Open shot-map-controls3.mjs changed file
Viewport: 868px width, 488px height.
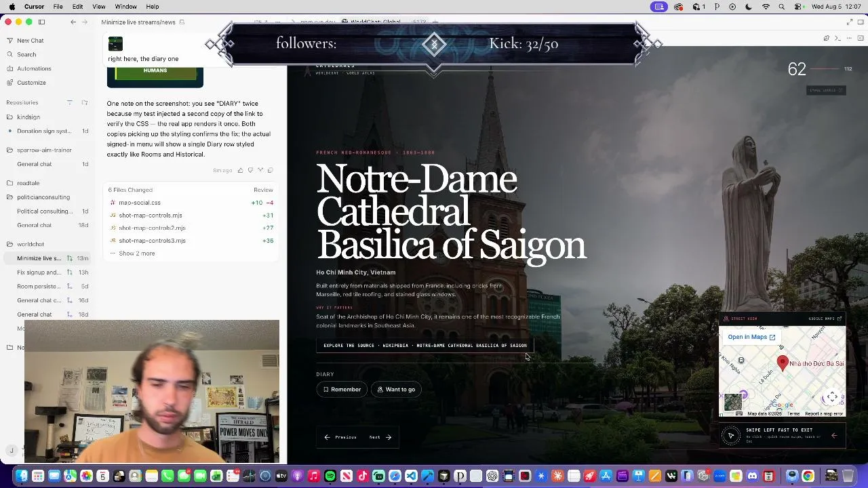[x=191, y=241]
